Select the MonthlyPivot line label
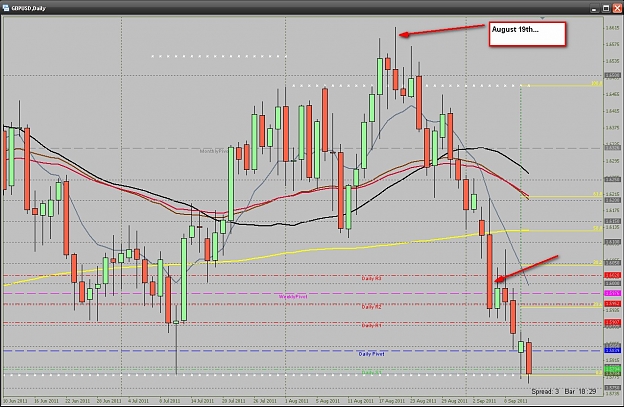625x407 pixels. [x=214, y=151]
